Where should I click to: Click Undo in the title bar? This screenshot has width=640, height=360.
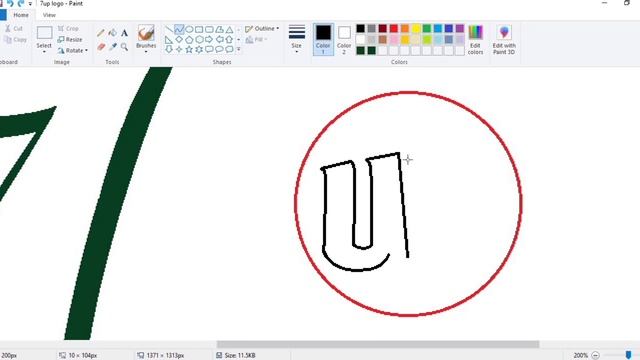pyautogui.click(x=10, y=4)
